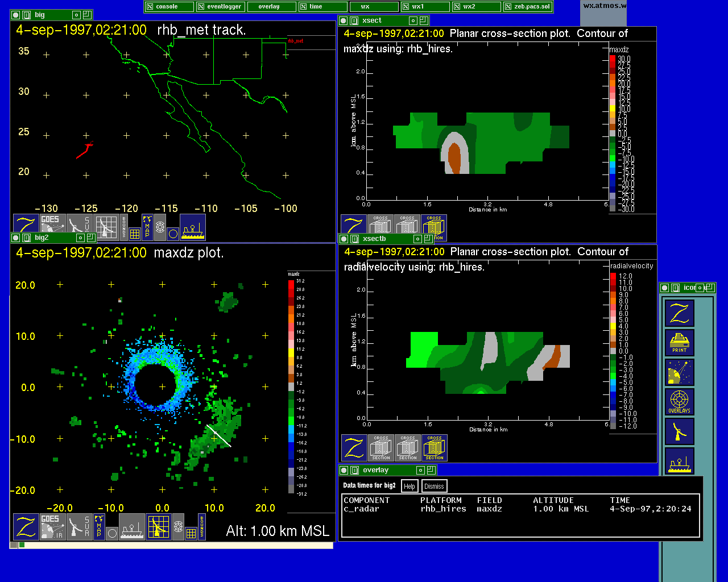Click the PRINT icon in the icon panel

click(x=680, y=343)
